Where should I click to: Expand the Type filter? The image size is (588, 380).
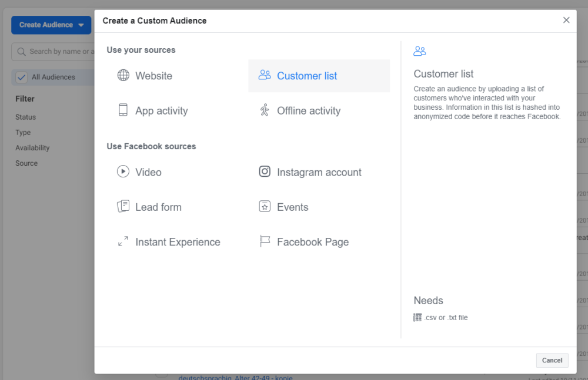23,132
